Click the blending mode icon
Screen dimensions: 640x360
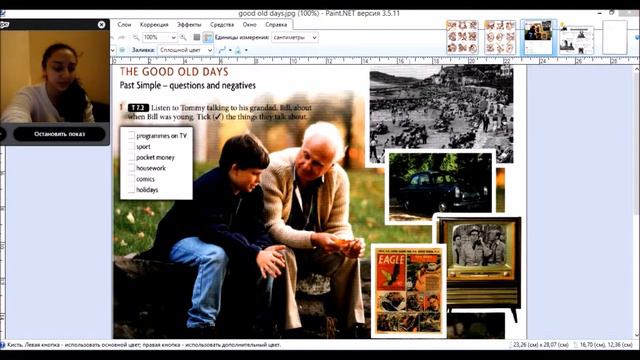(x=238, y=50)
